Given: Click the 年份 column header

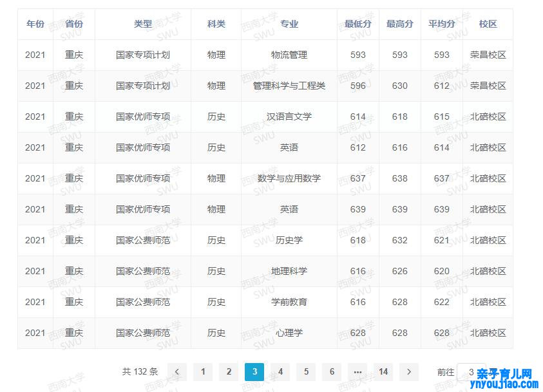Looking at the screenshot, I should point(35,23).
